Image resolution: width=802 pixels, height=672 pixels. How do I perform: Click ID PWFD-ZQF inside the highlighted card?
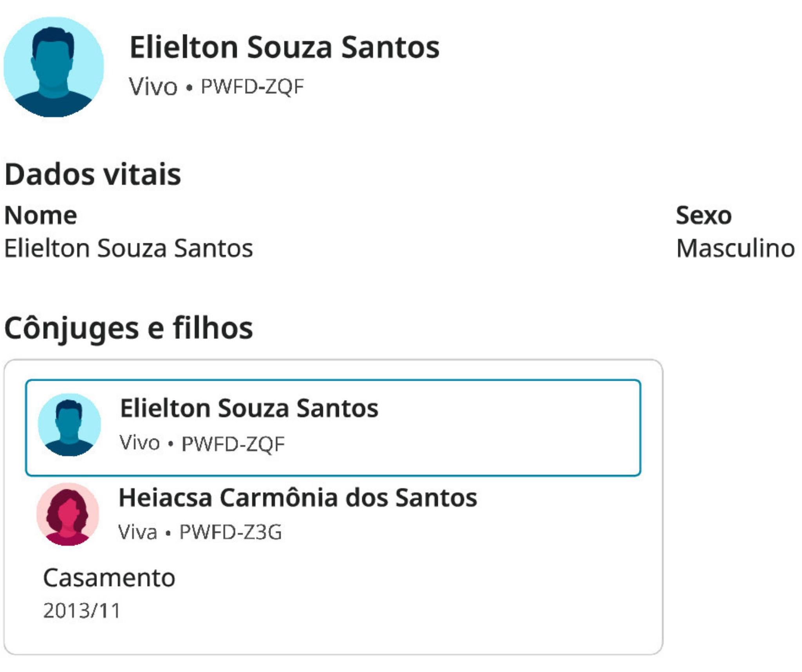tap(233, 444)
